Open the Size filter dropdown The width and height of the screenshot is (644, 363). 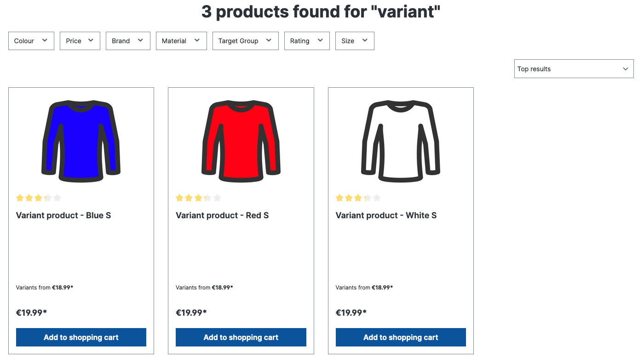(x=355, y=41)
